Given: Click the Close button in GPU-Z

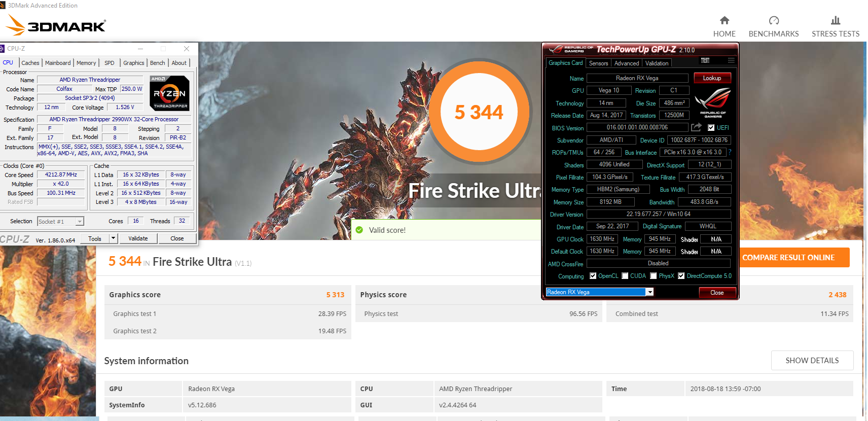Looking at the screenshot, I should pos(717,293).
